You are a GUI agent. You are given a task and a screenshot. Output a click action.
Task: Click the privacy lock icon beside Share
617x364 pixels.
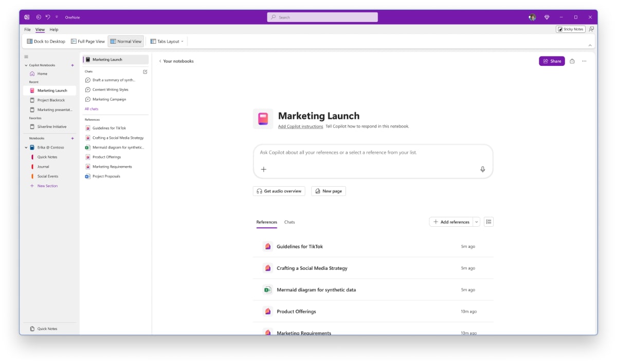tap(572, 61)
